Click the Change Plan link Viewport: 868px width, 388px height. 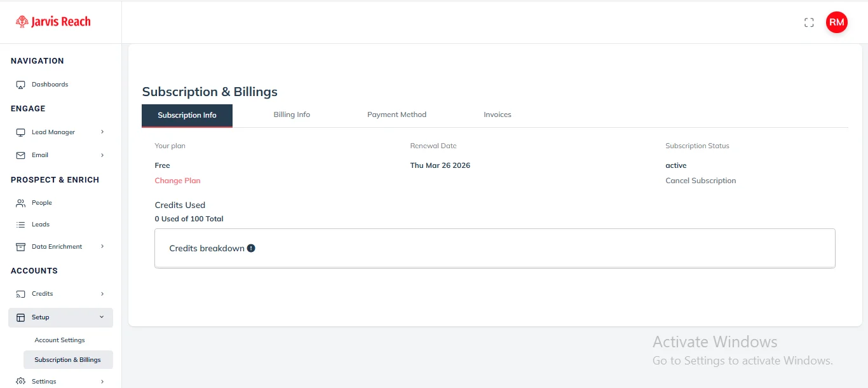177,181
